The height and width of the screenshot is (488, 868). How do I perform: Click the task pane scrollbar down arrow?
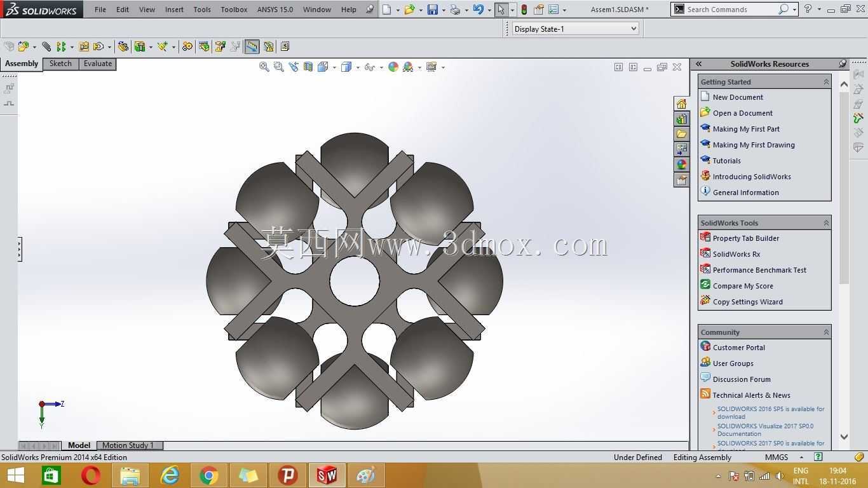pos(844,437)
